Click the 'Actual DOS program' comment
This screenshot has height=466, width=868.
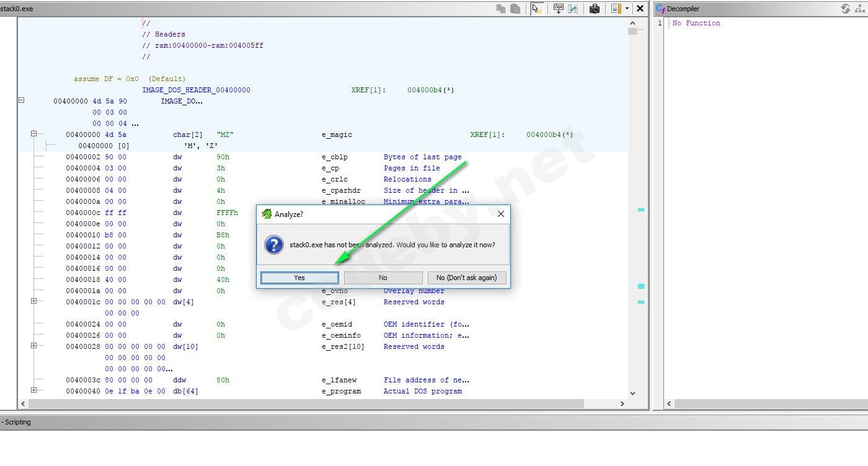(x=423, y=391)
